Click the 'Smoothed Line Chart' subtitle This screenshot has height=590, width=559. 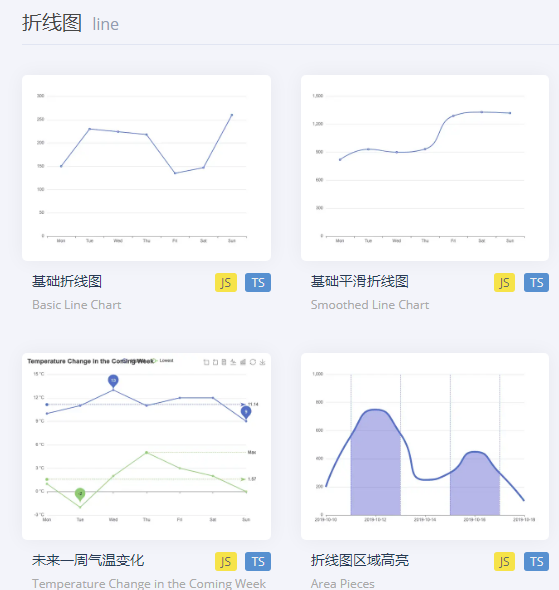point(370,305)
